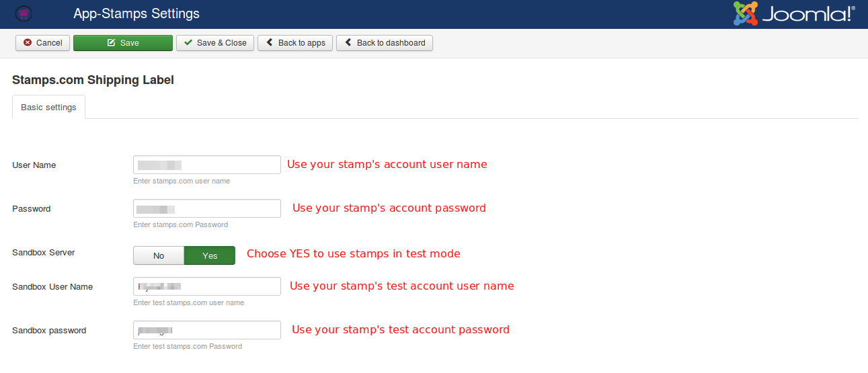Image resolution: width=868 pixels, height=373 pixels.
Task: Click hint 'Enter stamps.com user name'
Action: click(182, 181)
